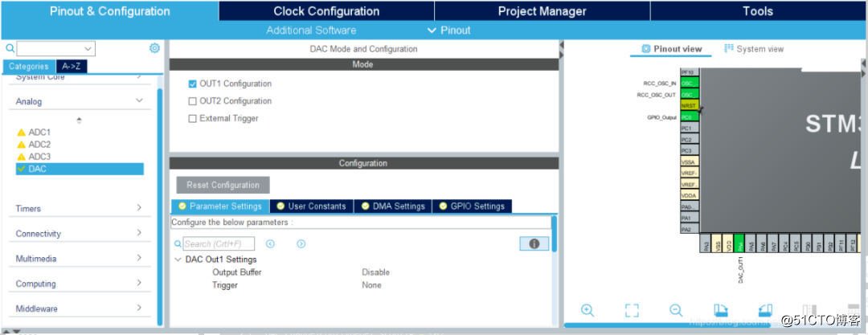This screenshot has width=868, height=335.
Task: Click the sort toggle arrows under Analog
Action: click(x=79, y=121)
